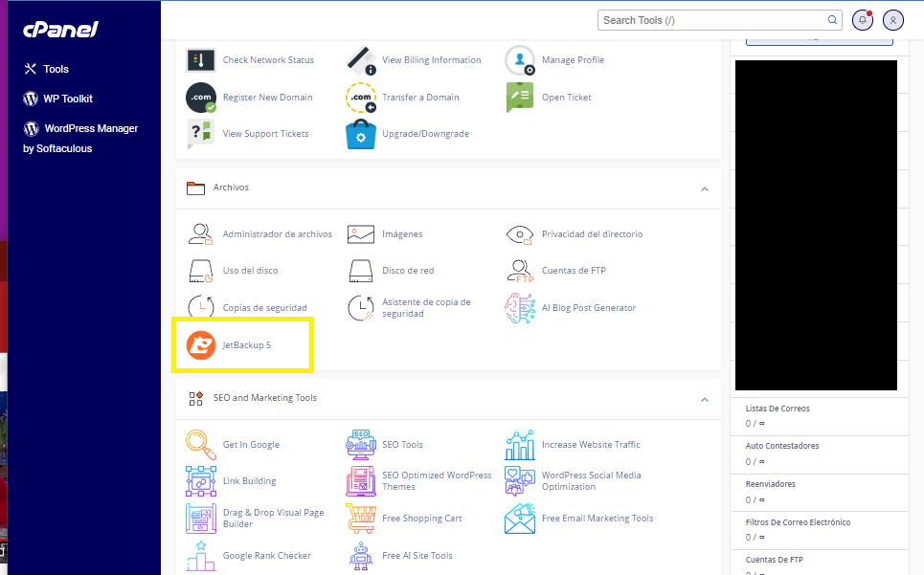Collapse the SEO and Marketing Tools section

pos(705,399)
